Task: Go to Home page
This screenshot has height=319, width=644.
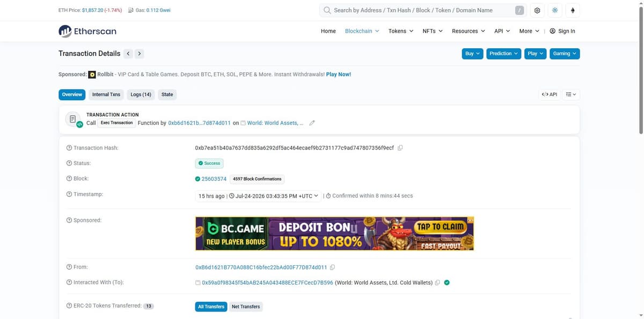Action: click(x=328, y=31)
